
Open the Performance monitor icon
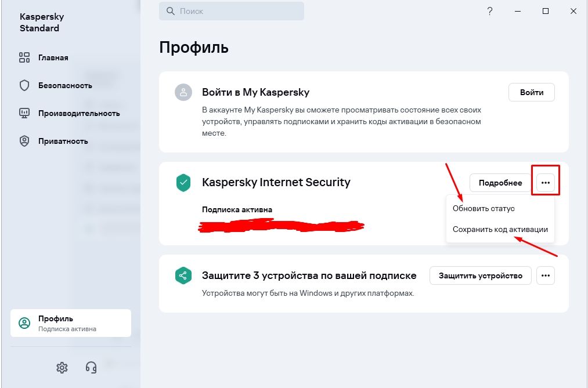click(x=24, y=113)
